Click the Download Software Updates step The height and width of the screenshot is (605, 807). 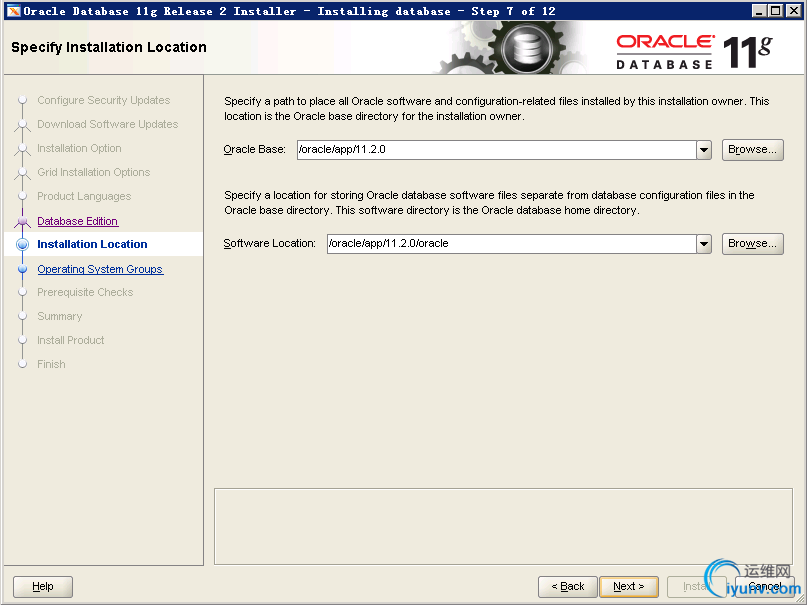pyautogui.click(x=108, y=124)
